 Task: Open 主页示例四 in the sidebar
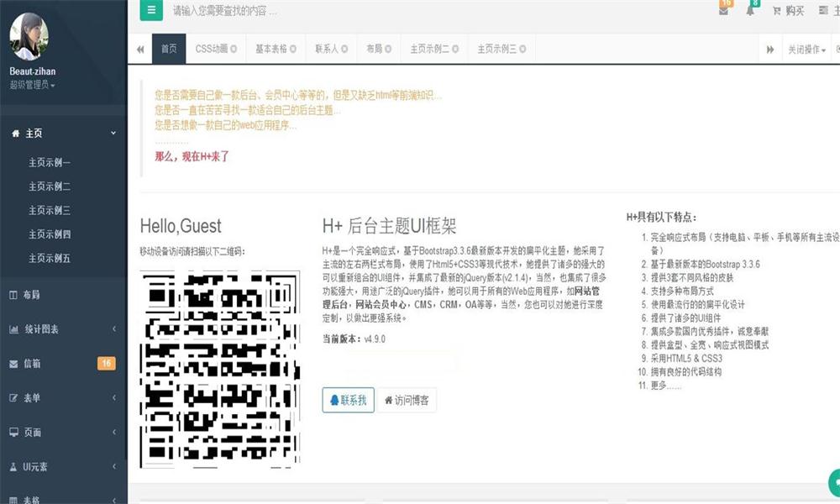50,234
